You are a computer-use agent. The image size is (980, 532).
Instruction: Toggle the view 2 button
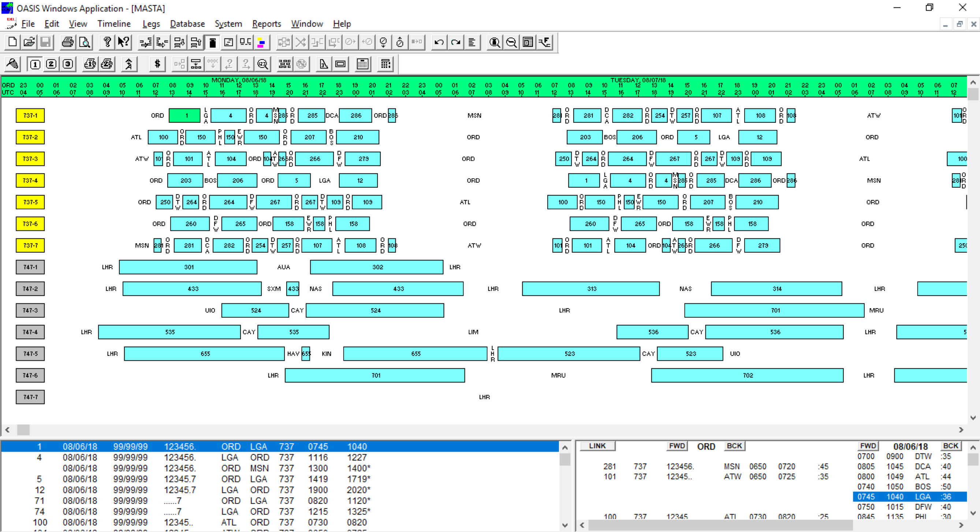click(x=51, y=64)
